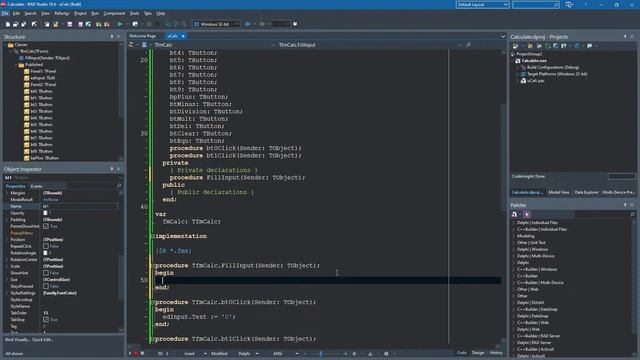Screen dimensions: 640x360
Task: Click the purple cursor icon in Palette
Action: pos(527,214)
